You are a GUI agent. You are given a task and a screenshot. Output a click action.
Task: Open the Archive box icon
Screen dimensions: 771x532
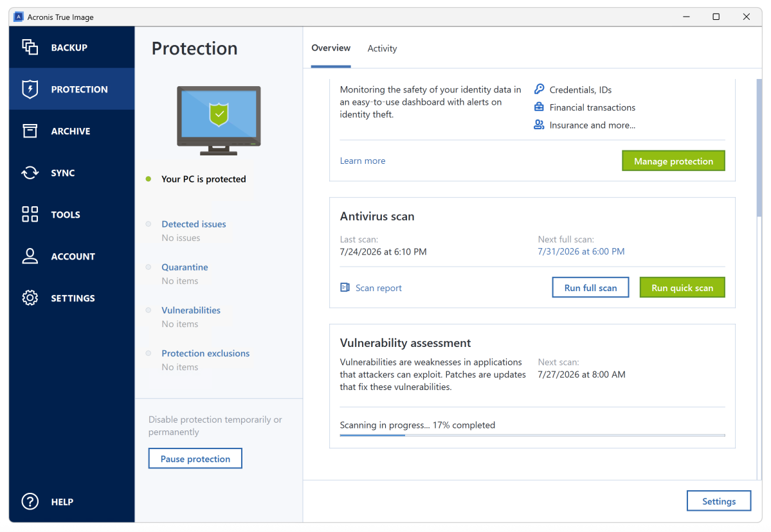click(x=30, y=130)
